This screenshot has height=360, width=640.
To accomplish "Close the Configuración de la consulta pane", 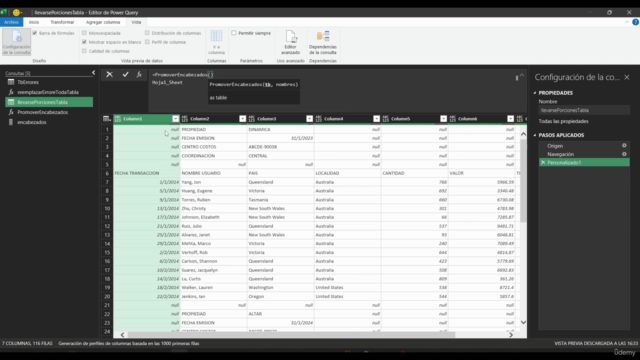I will 627,77.
